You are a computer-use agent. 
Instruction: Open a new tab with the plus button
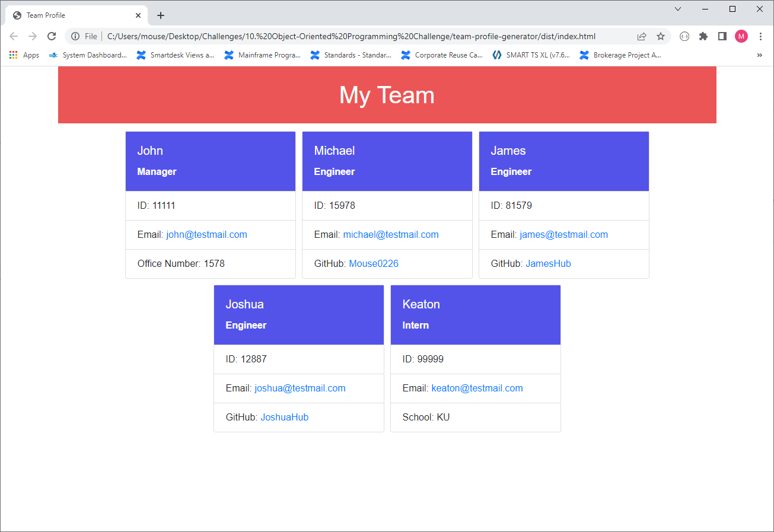coord(160,15)
